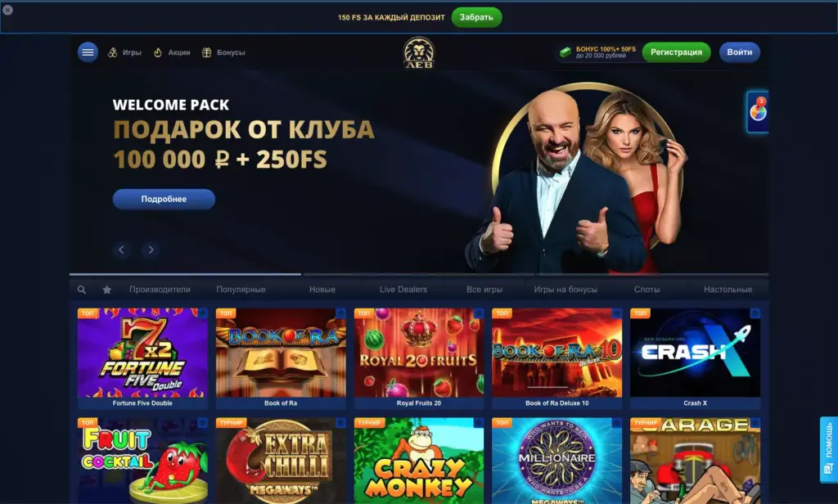Click the game search magnifier icon
Screen dimensions: 838x504
tap(82, 290)
